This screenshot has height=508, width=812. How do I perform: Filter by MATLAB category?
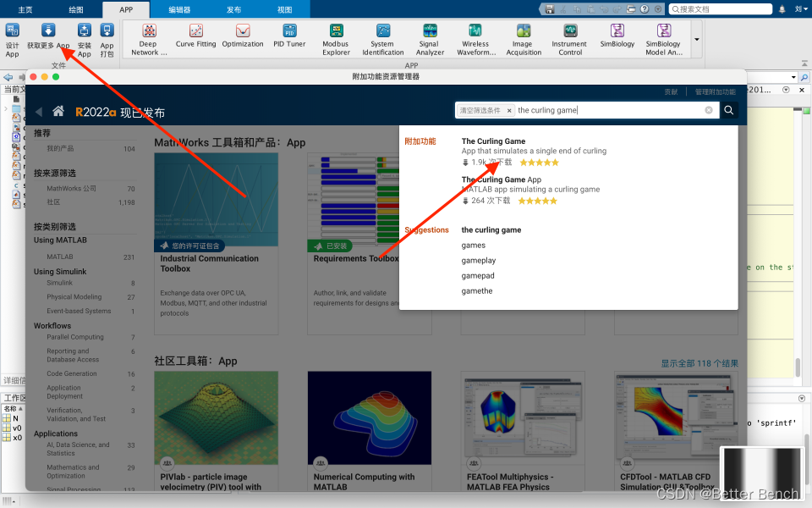pyautogui.click(x=59, y=257)
